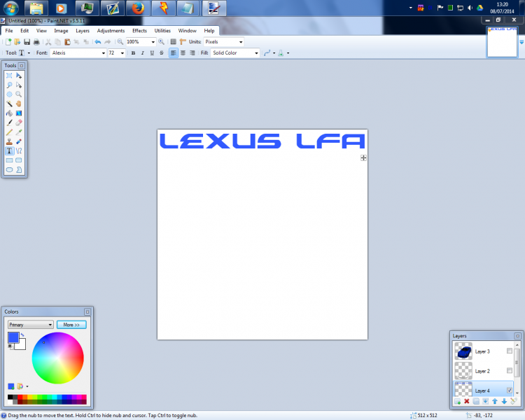
Task: Select the Ellipse shape tool
Action: pyautogui.click(x=9, y=169)
